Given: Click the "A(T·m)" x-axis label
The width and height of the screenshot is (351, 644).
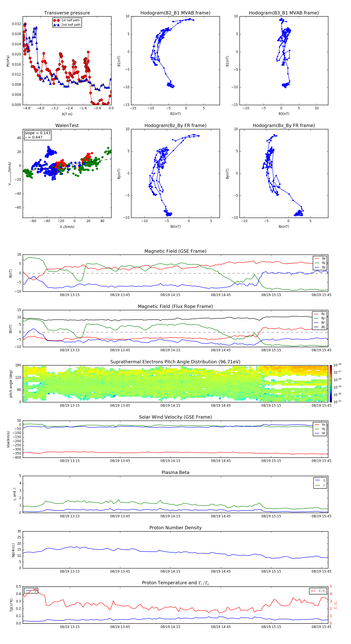Looking at the screenshot, I should tap(67, 114).
